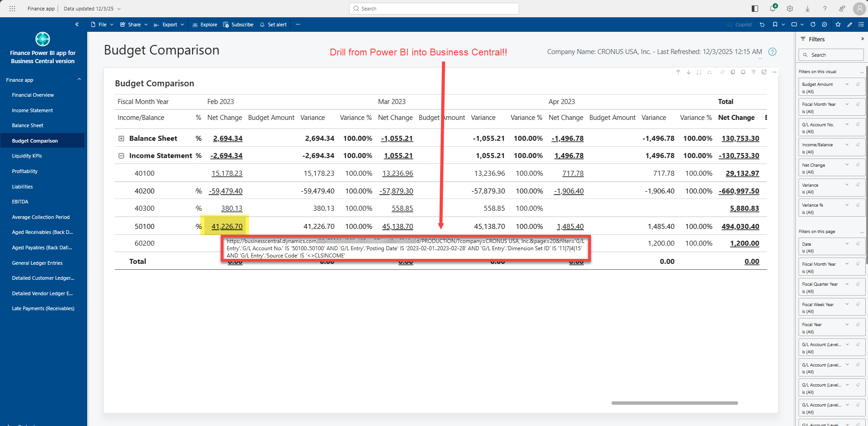868x426 pixels.
Task: Open the Comments speech bubble icon
Action: click(x=825, y=25)
